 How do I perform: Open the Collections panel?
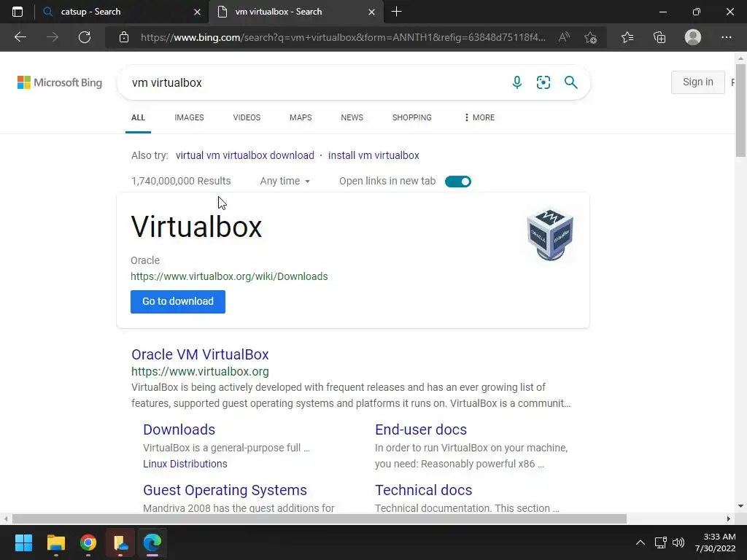point(659,37)
